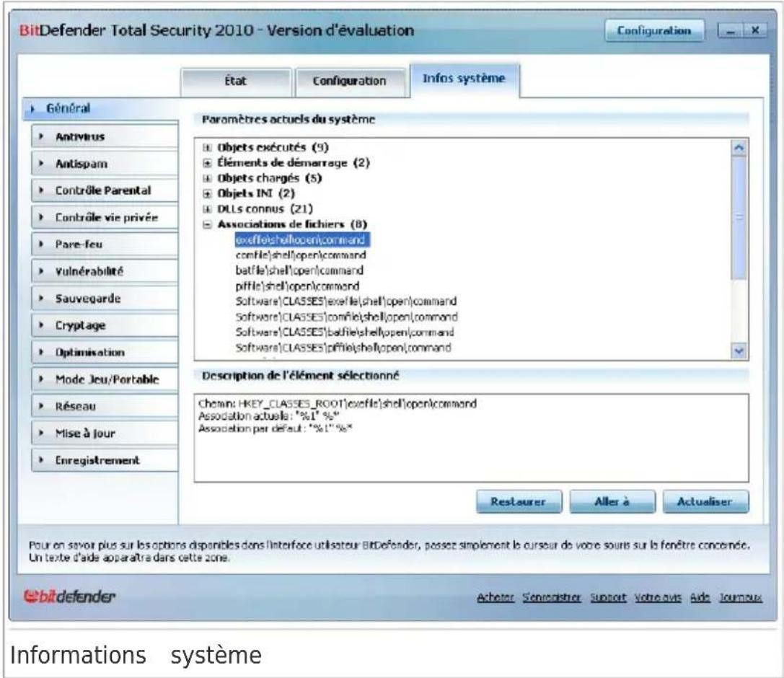The width and height of the screenshot is (784, 678).
Task: Expand the Objets INI node
Action: click(x=207, y=193)
